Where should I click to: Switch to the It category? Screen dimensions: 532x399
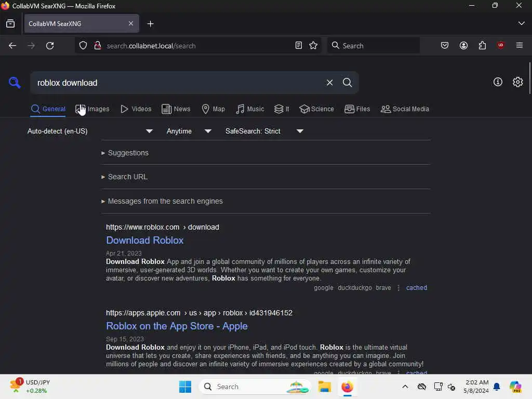282,109
